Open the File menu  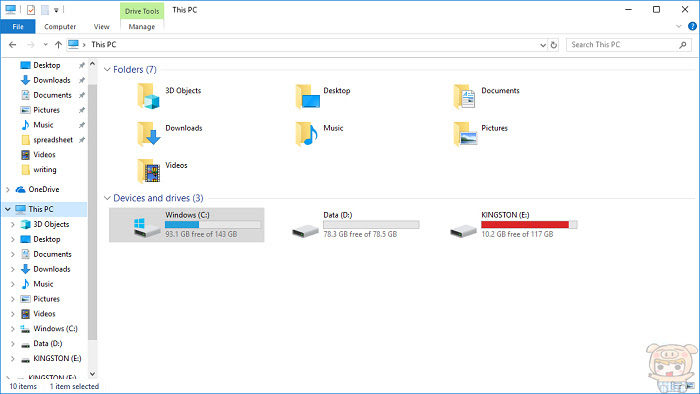[18, 27]
